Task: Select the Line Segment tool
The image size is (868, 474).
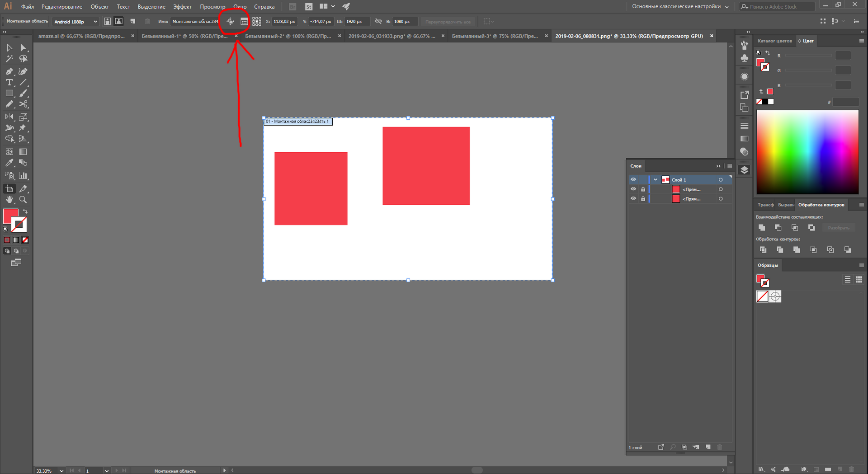Action: click(x=23, y=82)
